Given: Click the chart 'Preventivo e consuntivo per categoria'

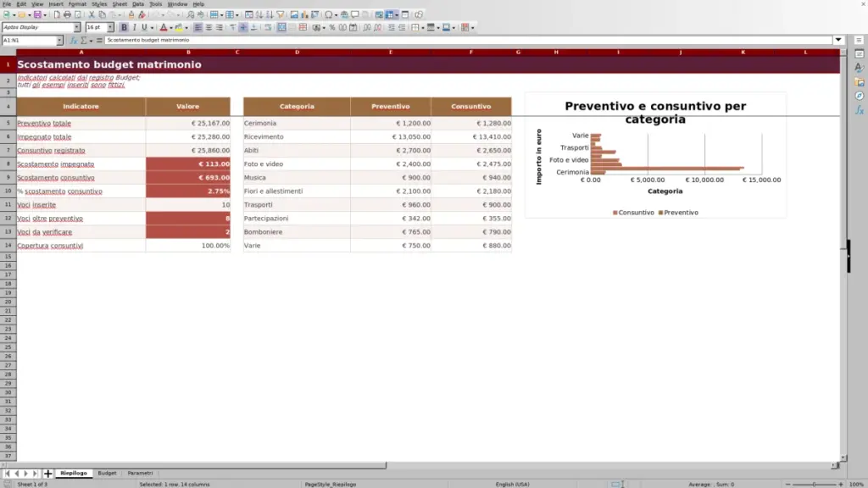Looking at the screenshot, I should click(655, 155).
